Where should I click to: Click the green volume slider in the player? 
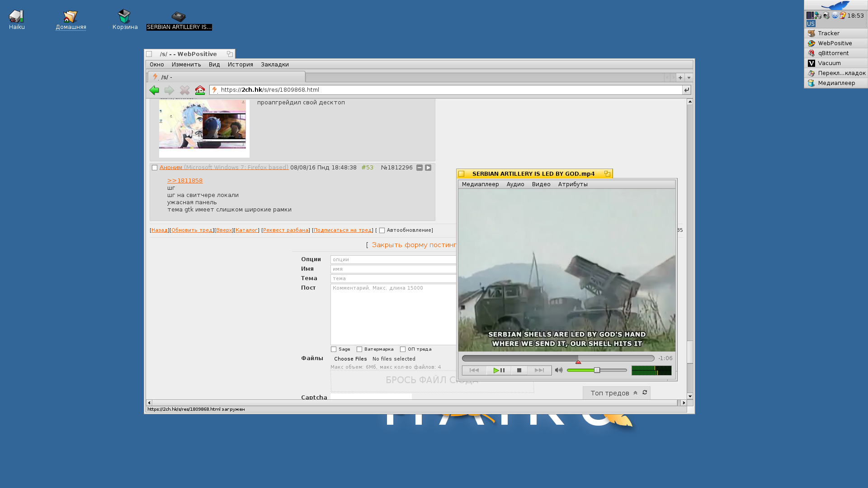point(597,371)
